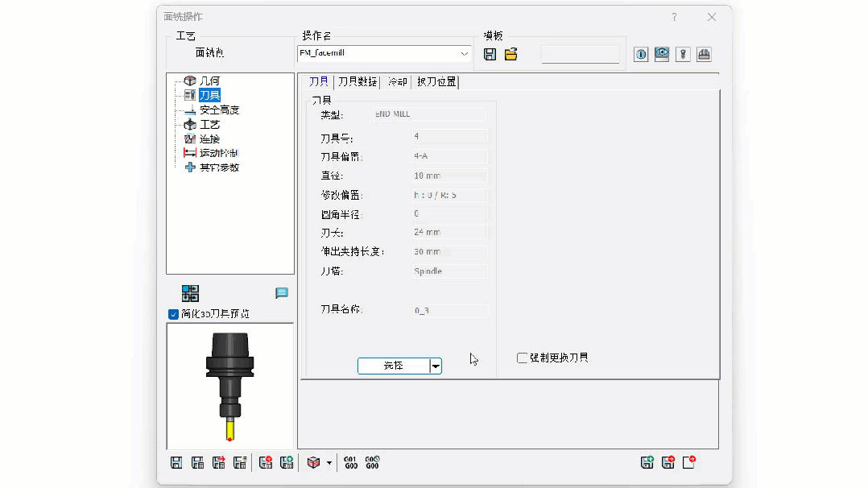
Task: Close the 面铣操作 dialog
Action: 712,17
